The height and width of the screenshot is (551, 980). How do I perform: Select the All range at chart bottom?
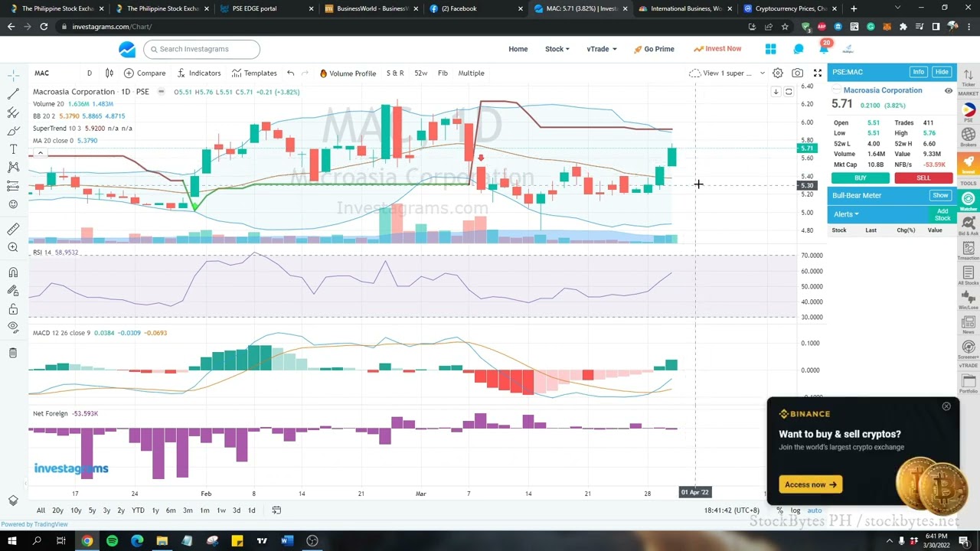pyautogui.click(x=41, y=510)
